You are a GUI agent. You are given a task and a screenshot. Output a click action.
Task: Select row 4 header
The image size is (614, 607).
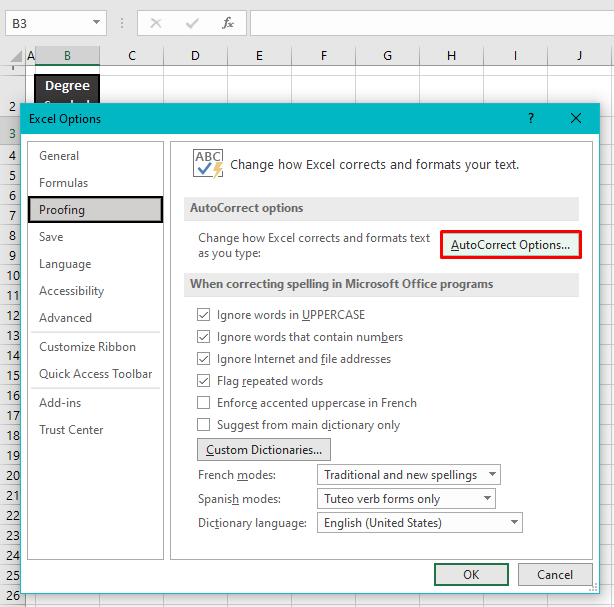coord(13,155)
